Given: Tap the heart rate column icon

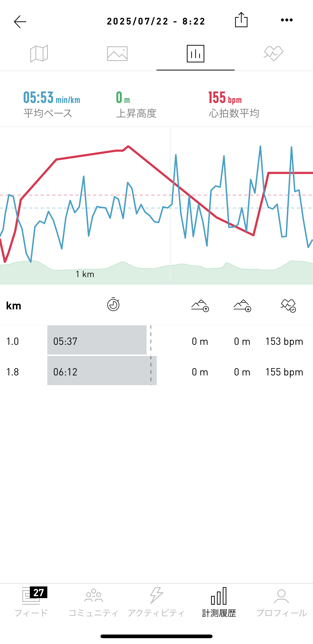Looking at the screenshot, I should (288, 305).
